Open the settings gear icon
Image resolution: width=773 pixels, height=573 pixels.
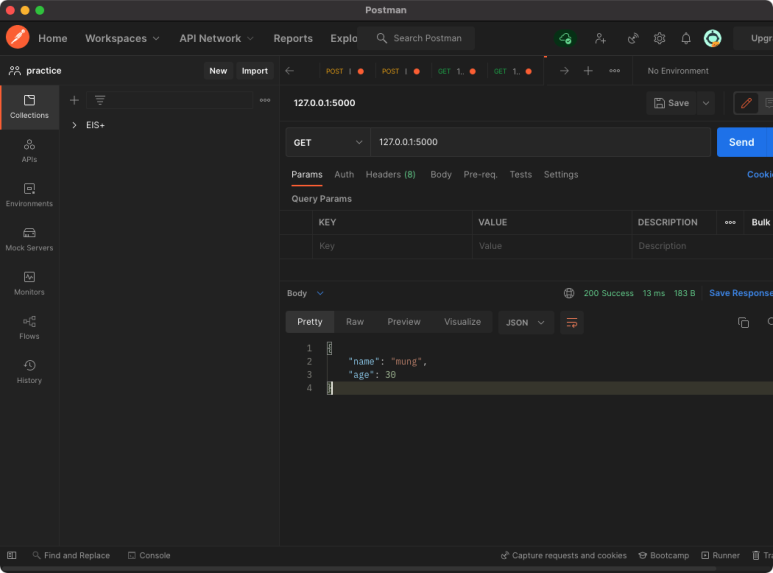coord(659,38)
